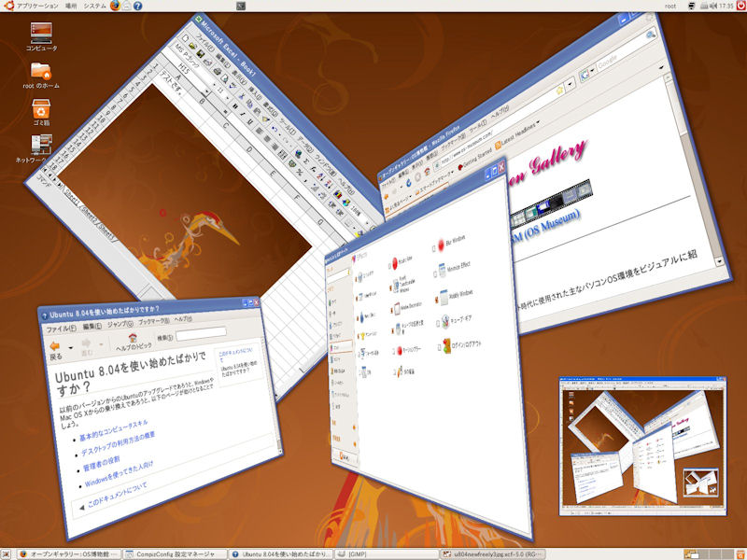Toggle the Wobbly Windows checkbox
The width and height of the screenshot is (747, 560).
click(436, 300)
